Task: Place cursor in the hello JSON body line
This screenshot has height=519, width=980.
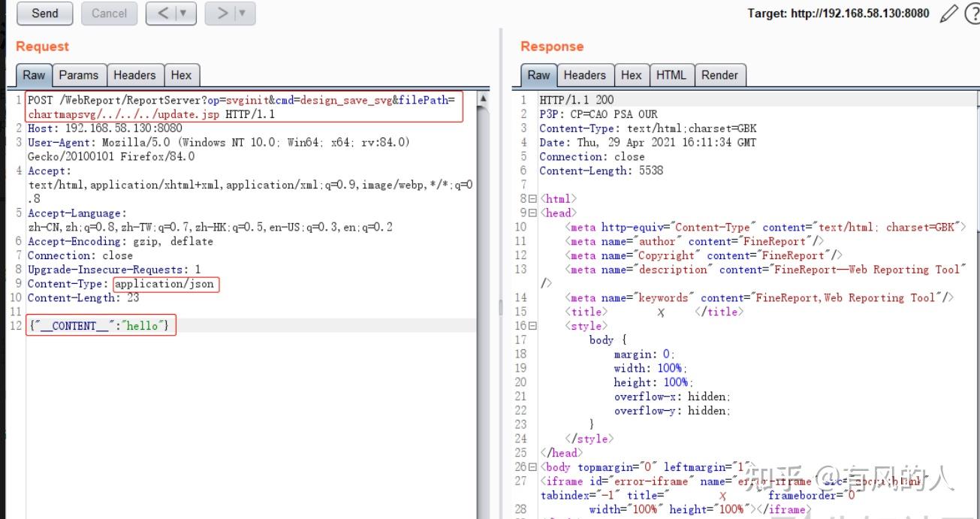Action: point(101,326)
